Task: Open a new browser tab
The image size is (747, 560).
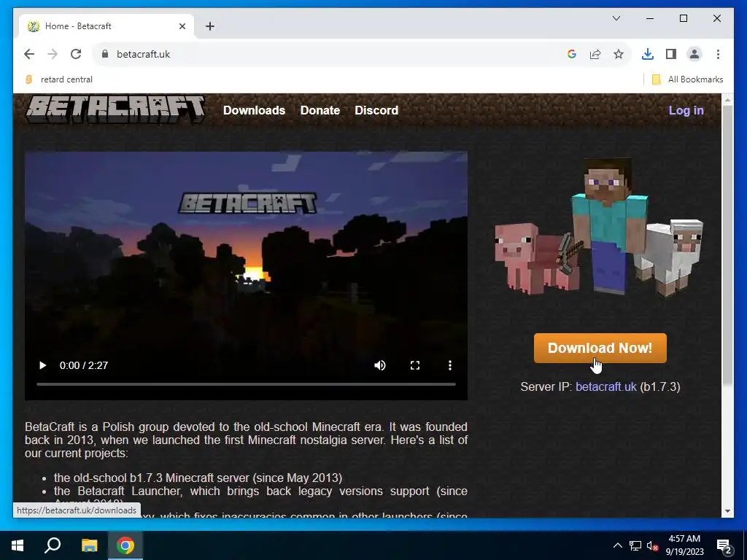Action: tap(210, 26)
